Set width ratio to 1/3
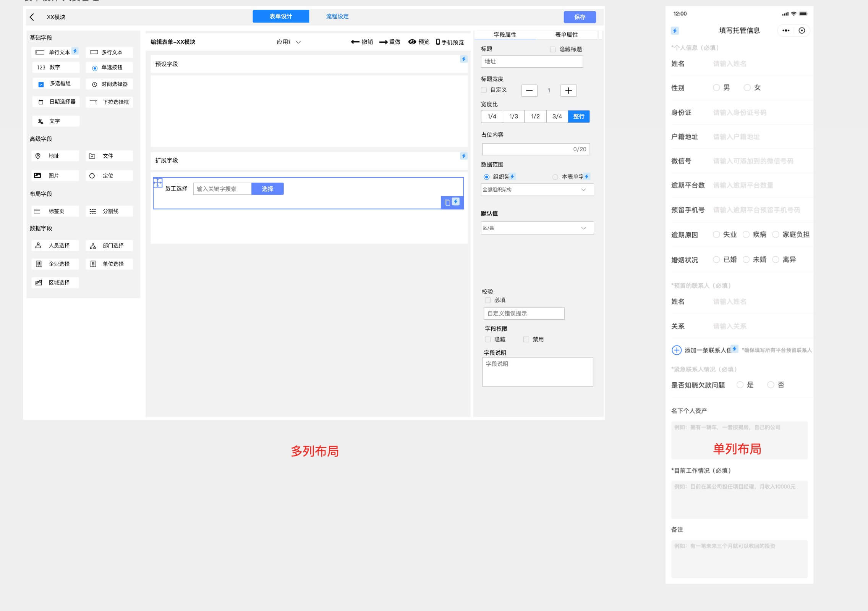Viewport: 868px width, 611px height. (x=513, y=116)
